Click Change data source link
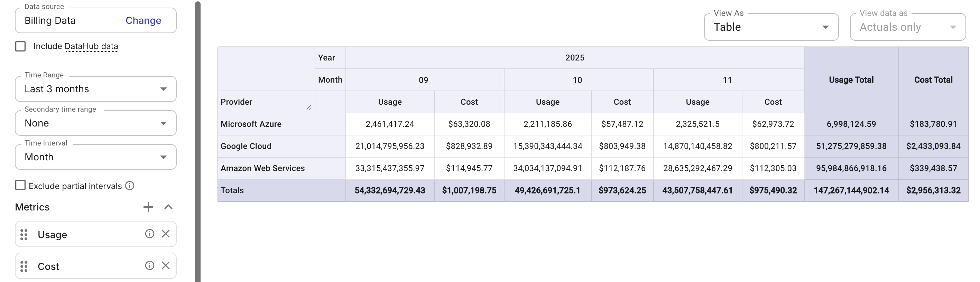980x282 pixels. pos(143,20)
